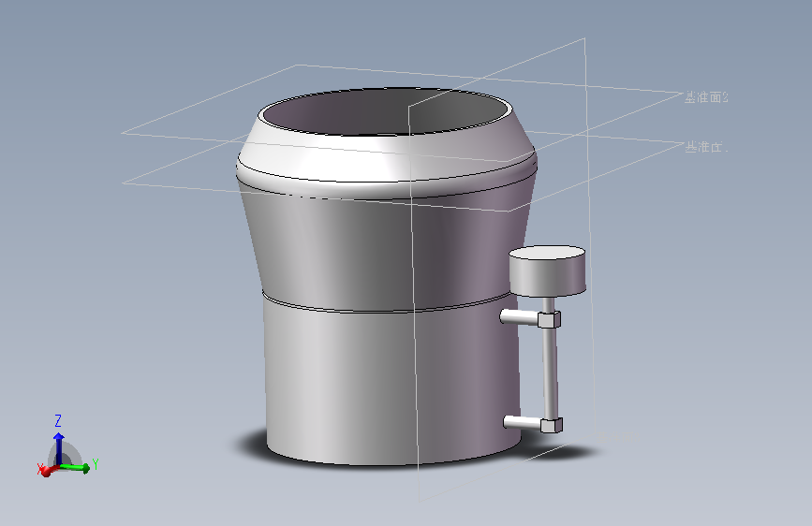Viewport: 812px width, 526px height.
Task: Select the upper horizontal handle bracket rod
Action: point(519,316)
